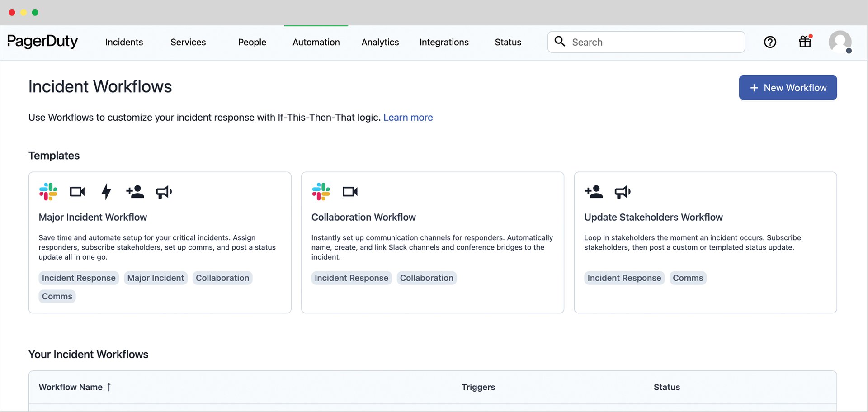Viewport: 868px width, 412px height.
Task: Open the People menu
Action: point(252,42)
